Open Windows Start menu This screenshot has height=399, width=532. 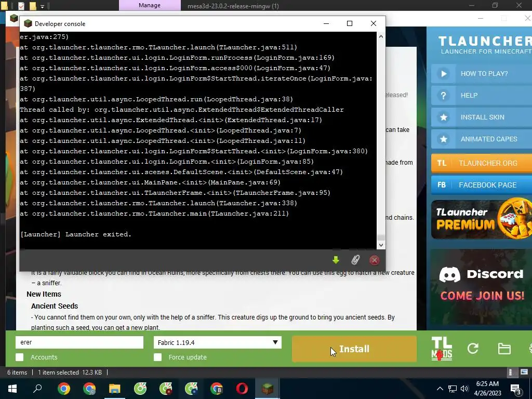click(x=12, y=389)
